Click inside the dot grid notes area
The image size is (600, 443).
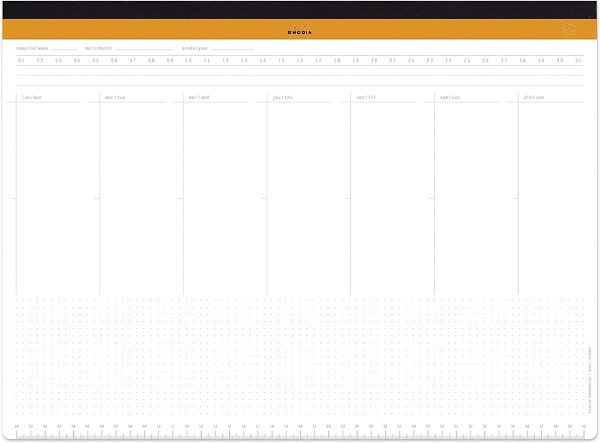click(x=300, y=357)
